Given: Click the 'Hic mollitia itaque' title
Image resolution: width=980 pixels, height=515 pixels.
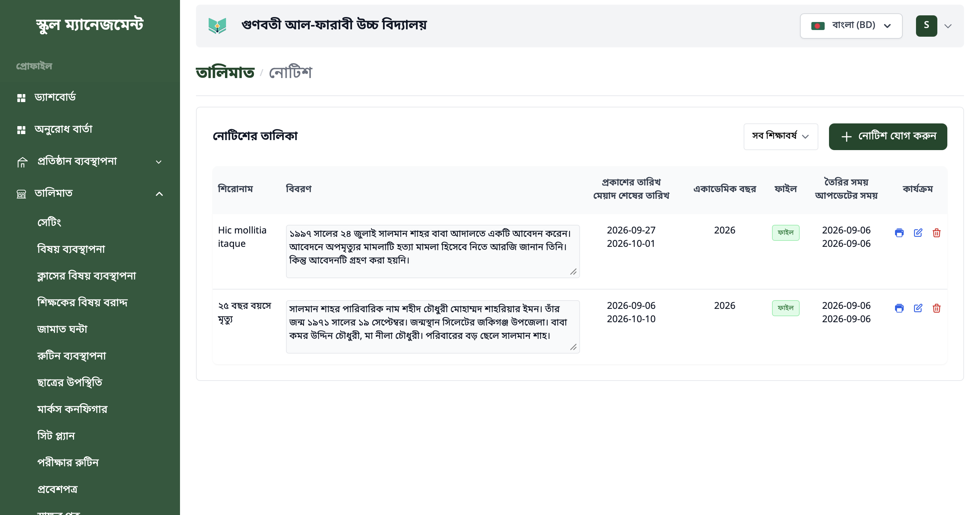Looking at the screenshot, I should [x=242, y=237].
